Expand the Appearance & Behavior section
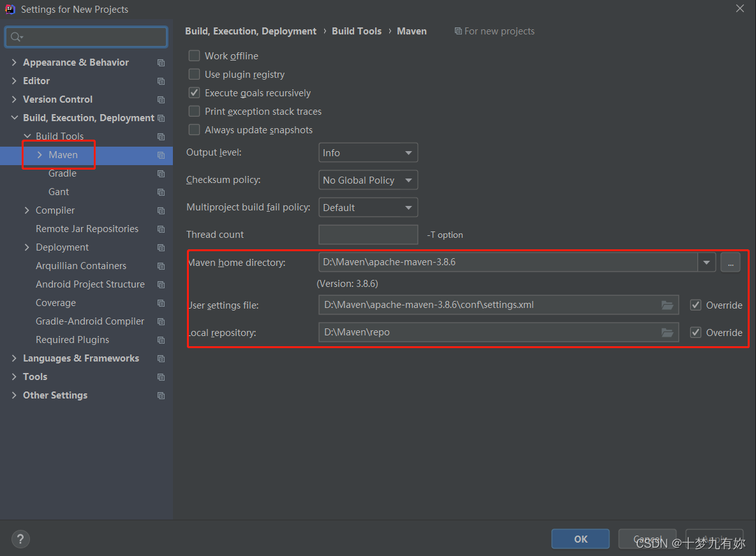The width and height of the screenshot is (756, 556). click(14, 62)
